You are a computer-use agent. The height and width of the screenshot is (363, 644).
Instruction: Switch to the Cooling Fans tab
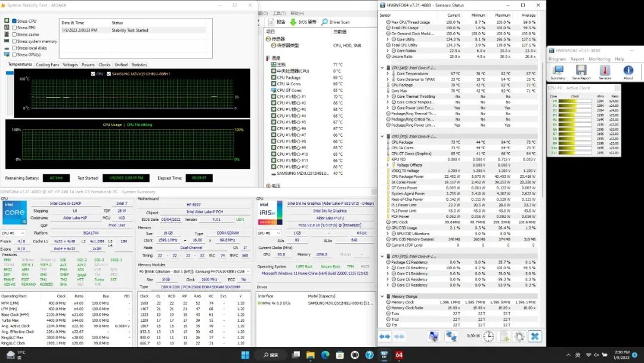point(47,64)
